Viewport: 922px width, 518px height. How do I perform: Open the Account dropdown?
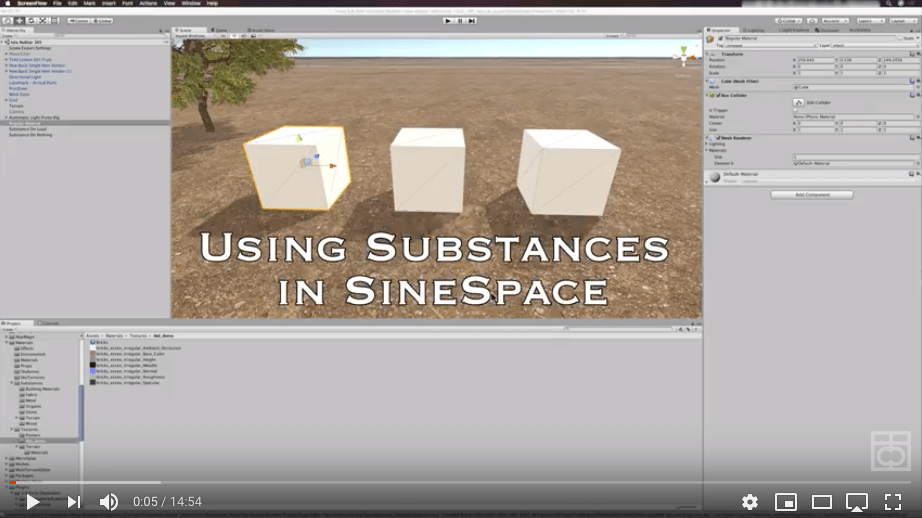[x=834, y=21]
